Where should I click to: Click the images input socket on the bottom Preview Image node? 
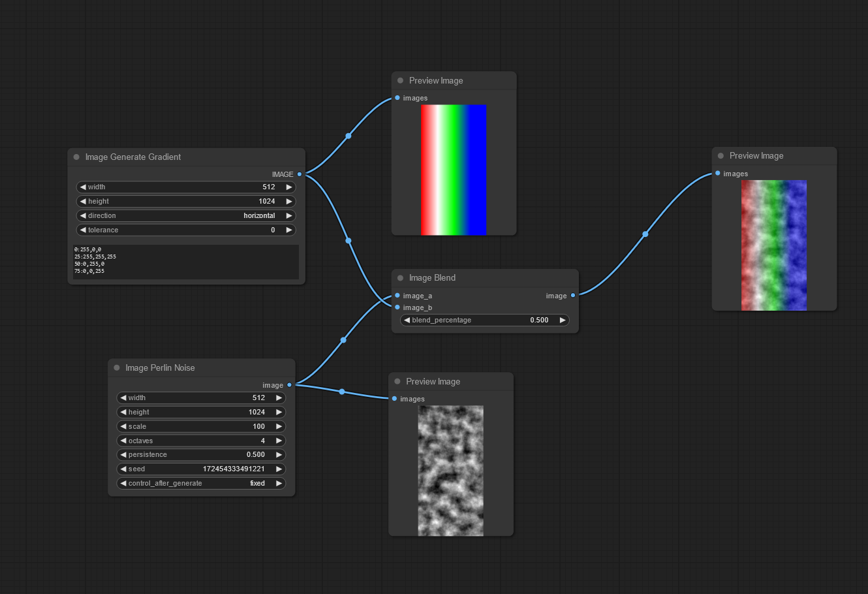click(x=394, y=398)
